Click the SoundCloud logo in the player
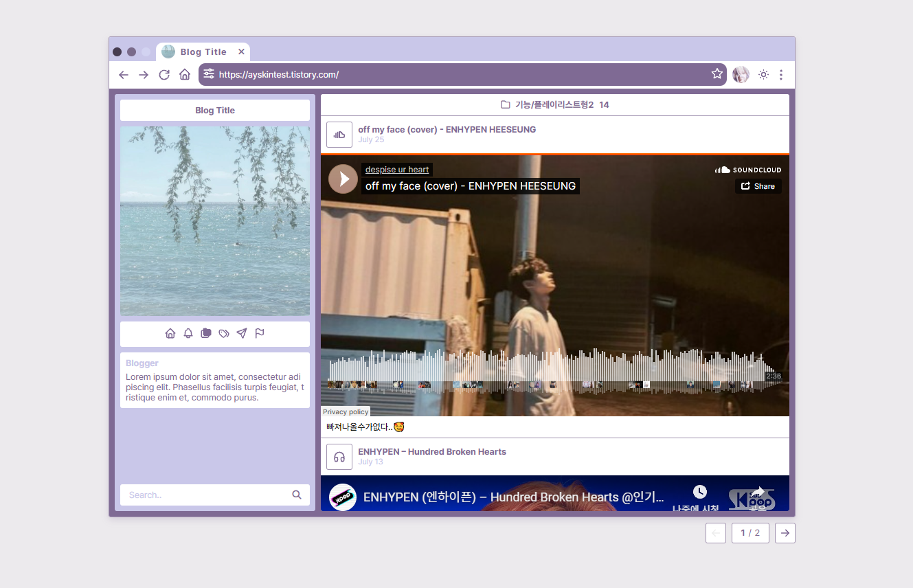This screenshot has height=588, width=913. pyautogui.click(x=747, y=170)
